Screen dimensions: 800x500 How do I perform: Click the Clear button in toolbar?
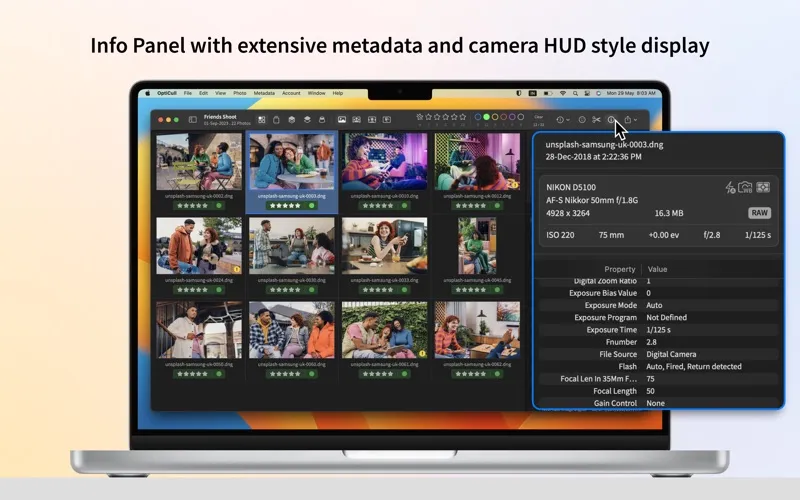[539, 117]
